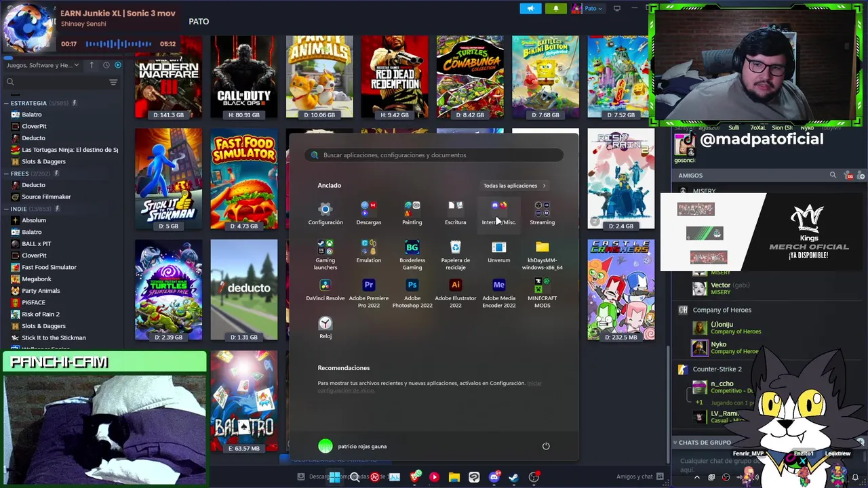Launch Borderless Gaming
Image resolution: width=868 pixels, height=488 pixels.
click(x=412, y=255)
